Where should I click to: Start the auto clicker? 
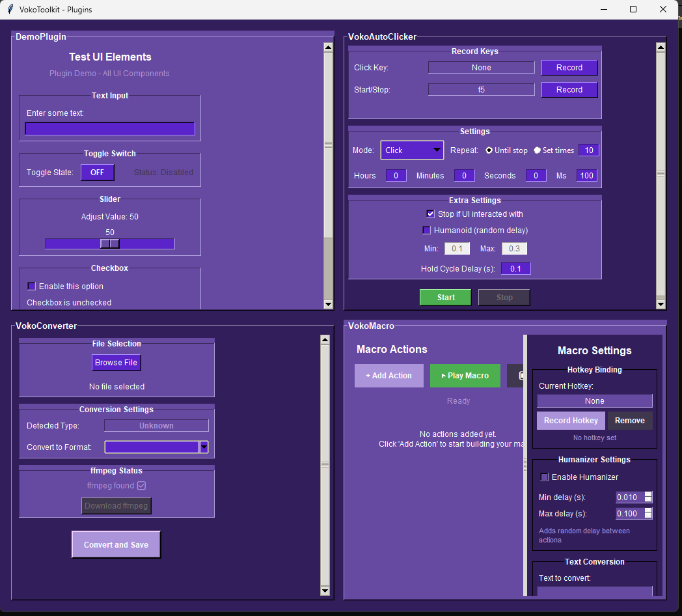click(445, 298)
